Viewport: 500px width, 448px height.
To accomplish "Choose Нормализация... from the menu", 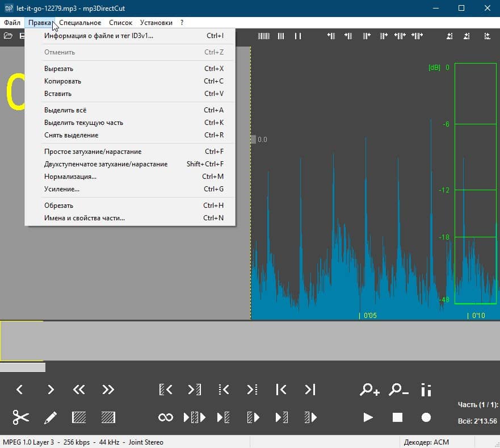I will [x=70, y=177].
